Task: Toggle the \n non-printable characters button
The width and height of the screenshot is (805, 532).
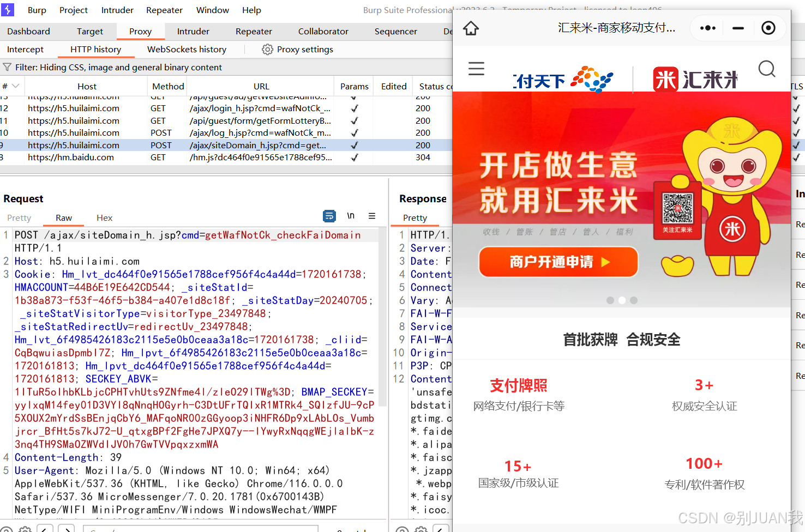Action: pyautogui.click(x=351, y=216)
